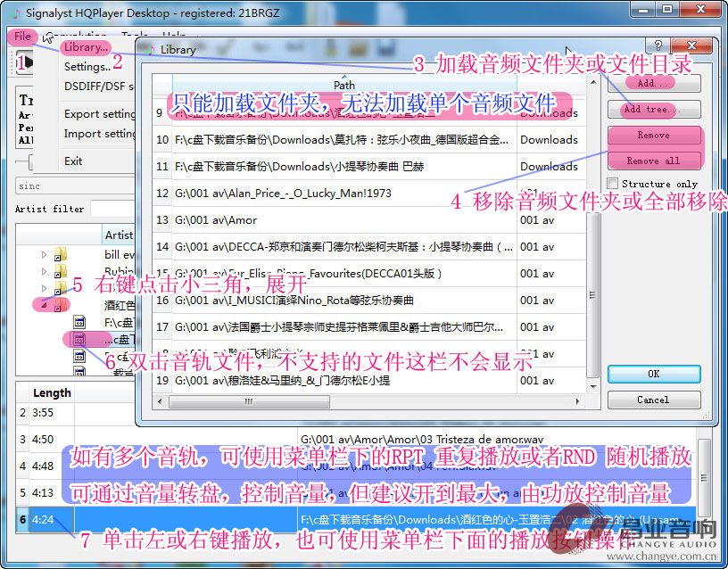Screen dimensions: 728x569
Task: Choose Library... from the File menu
Action: pos(86,47)
